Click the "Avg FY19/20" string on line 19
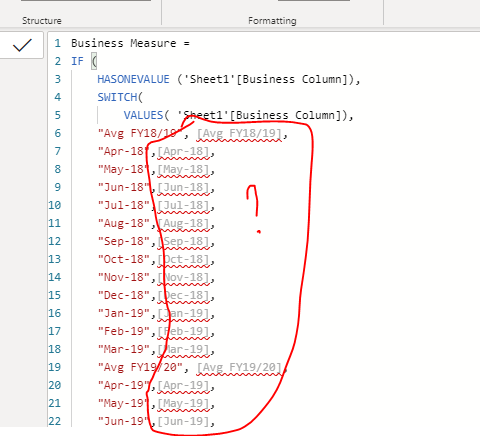Screen dimensions: 480x436 [140, 367]
